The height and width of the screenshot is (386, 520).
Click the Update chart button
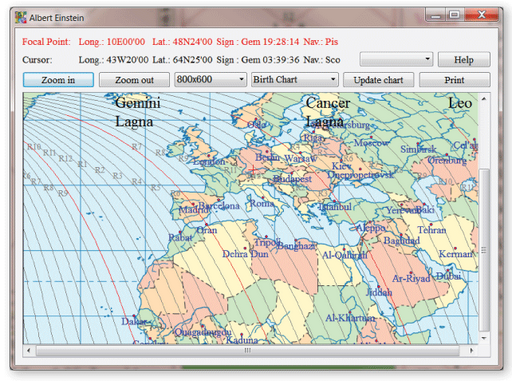[x=378, y=80]
